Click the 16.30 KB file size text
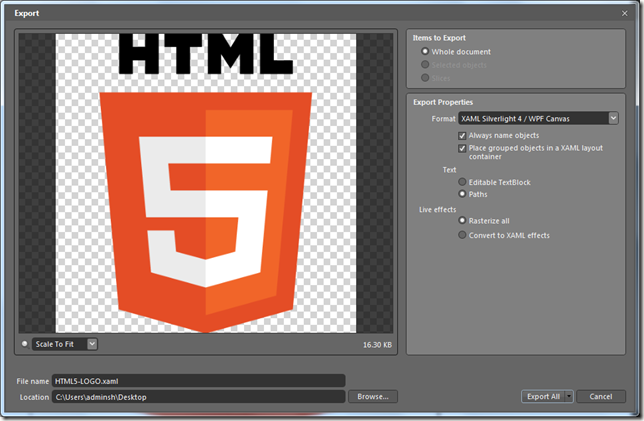This screenshot has height=421, width=644. [377, 345]
